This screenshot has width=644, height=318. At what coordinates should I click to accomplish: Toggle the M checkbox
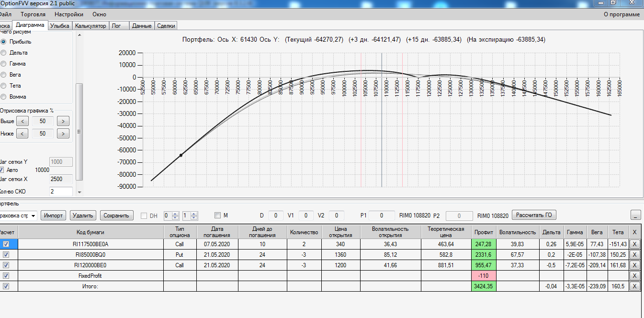click(x=218, y=216)
